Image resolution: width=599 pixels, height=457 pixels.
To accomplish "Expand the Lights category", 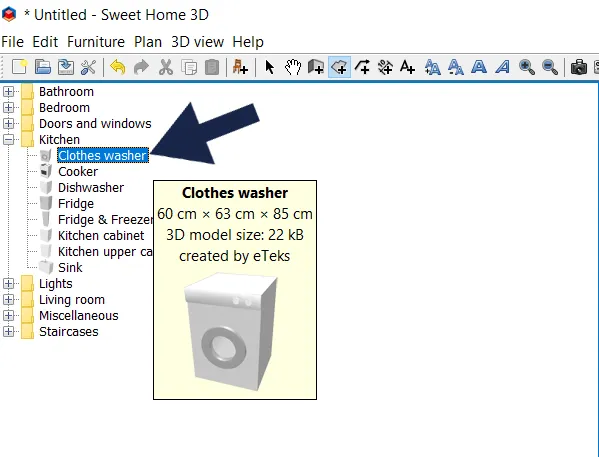I will tap(8, 284).
